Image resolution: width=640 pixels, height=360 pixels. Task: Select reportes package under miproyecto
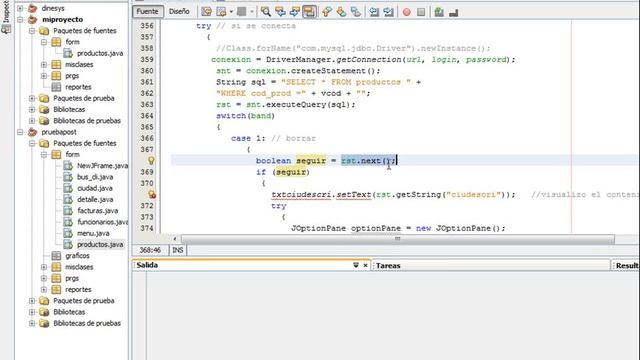[x=78, y=87]
